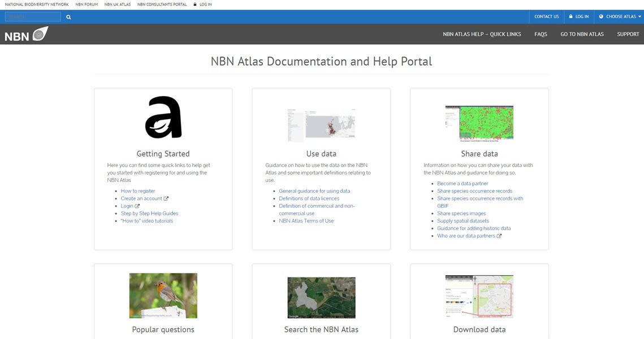Screen dimensions: 644x339
Task: Open the FAQS menu item
Action: pyautogui.click(x=541, y=34)
